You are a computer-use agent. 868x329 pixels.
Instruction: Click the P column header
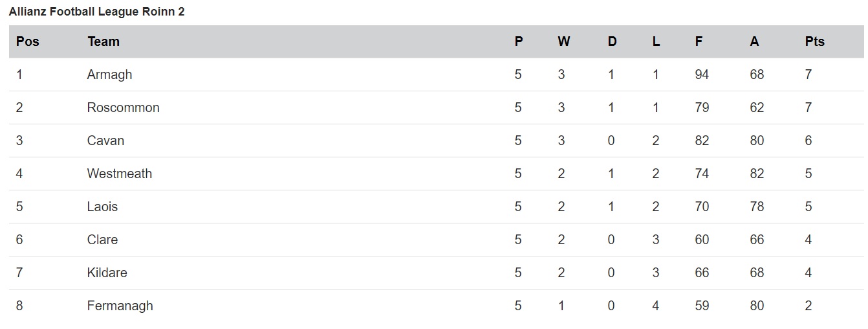tap(519, 41)
